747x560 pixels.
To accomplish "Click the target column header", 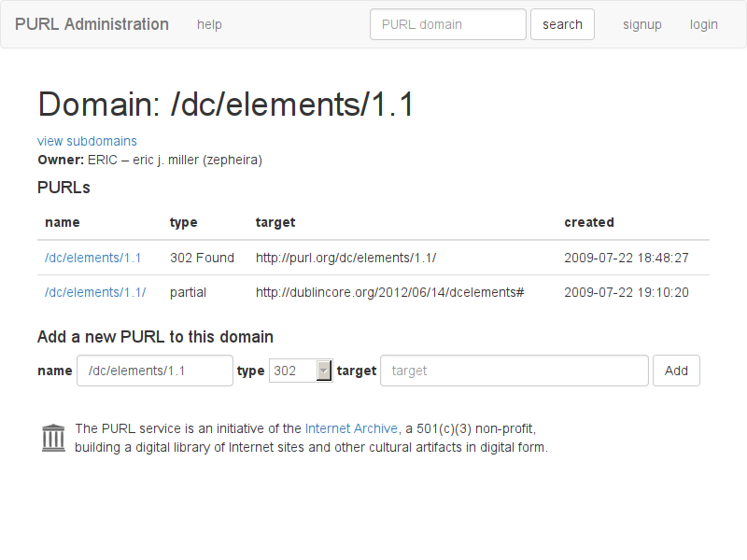I will point(275,222).
